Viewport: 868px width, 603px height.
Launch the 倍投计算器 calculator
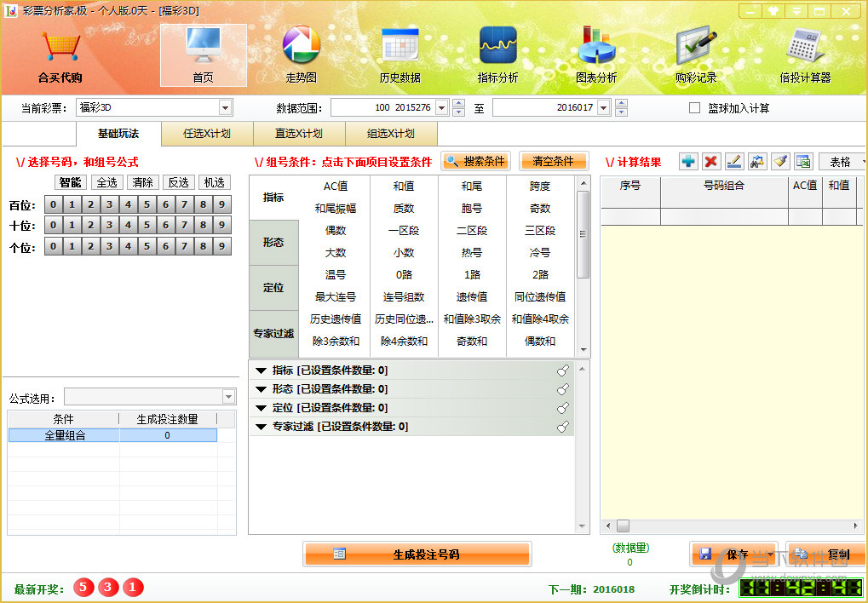click(x=805, y=55)
